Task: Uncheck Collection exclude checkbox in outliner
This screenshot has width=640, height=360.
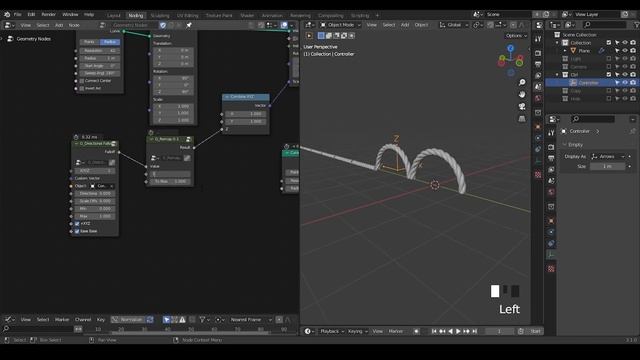Action: [x=609, y=42]
